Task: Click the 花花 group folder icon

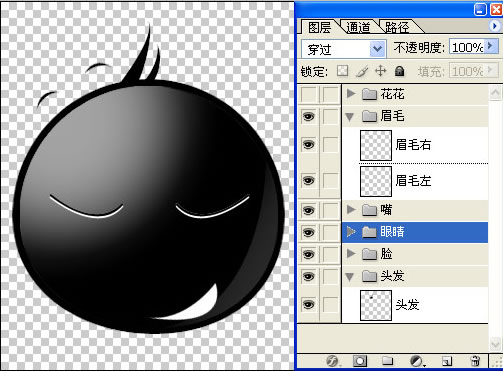Action: (x=369, y=94)
